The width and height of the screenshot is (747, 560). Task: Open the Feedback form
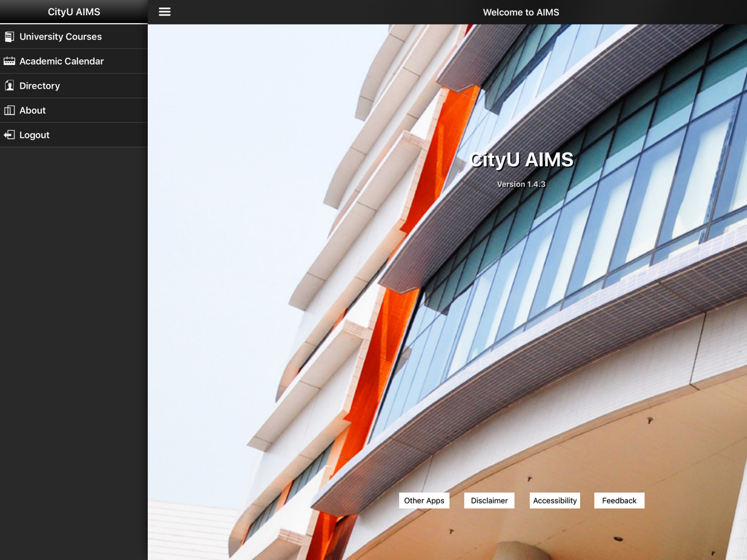pyautogui.click(x=619, y=500)
